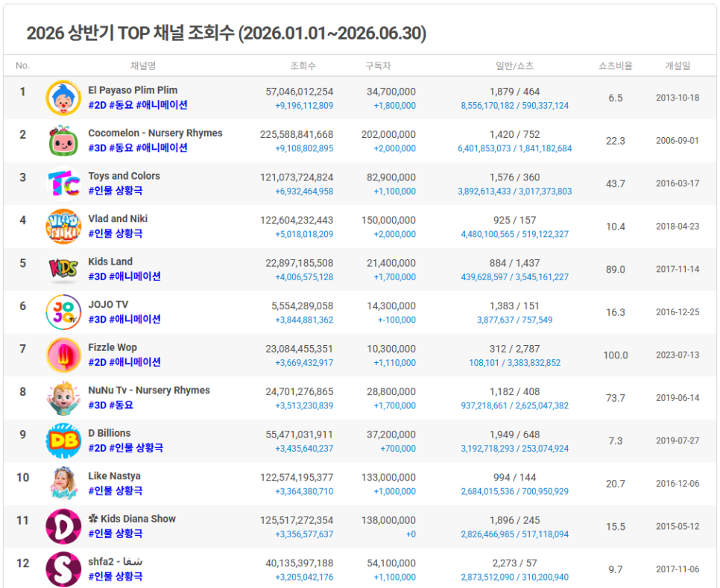Click video counts 884 / 1,437

click(x=515, y=263)
